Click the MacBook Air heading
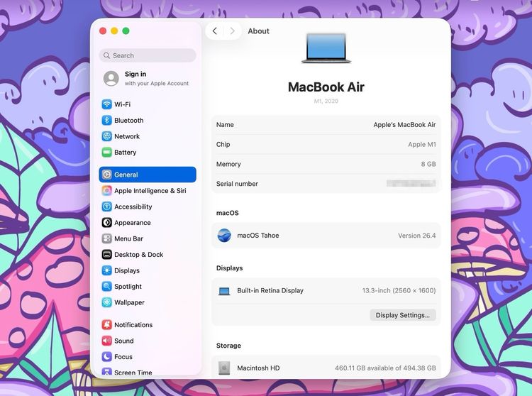The width and height of the screenshot is (532, 396). click(x=326, y=87)
